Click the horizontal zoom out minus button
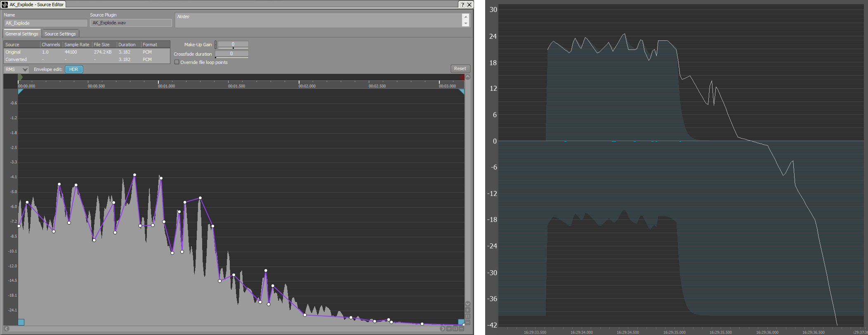This screenshot has width=868, height=335. 462,329
